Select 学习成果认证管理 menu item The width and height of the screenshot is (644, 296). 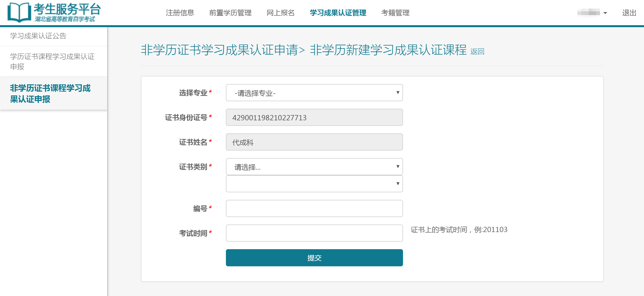(338, 13)
